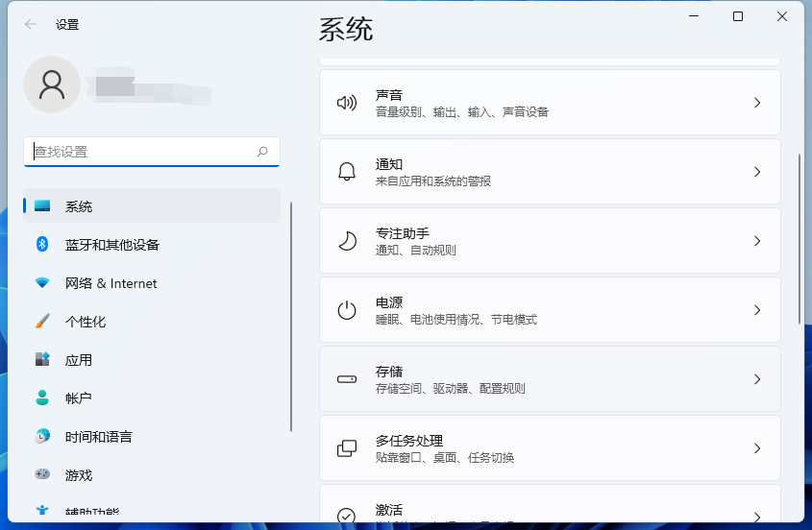Expand the 多任务处理 row chevron
812x530 pixels.
click(757, 448)
